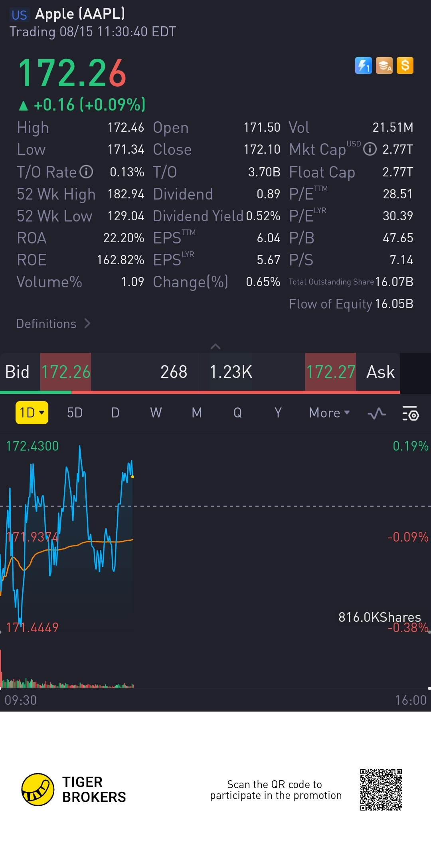
Task: Tap the 52 Wk Low value 129.04
Action: 126,216
